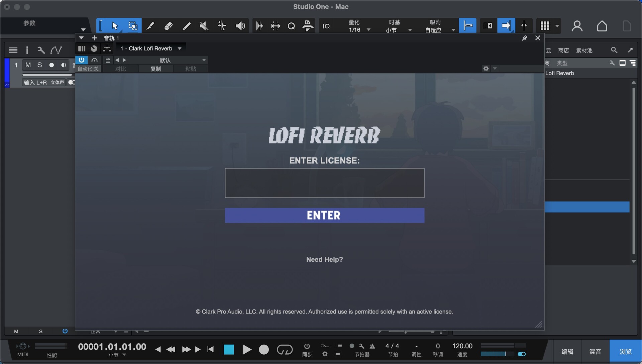Solo track 1
642x364 pixels.
tap(39, 65)
